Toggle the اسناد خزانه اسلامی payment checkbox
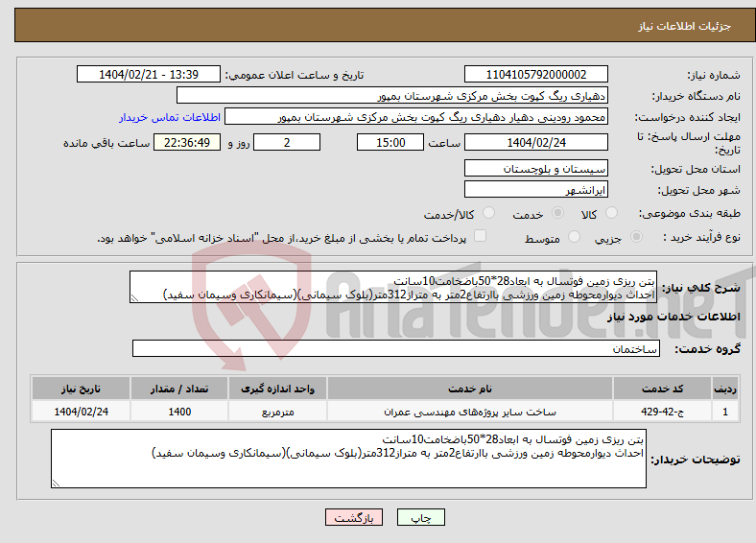 click(481, 236)
